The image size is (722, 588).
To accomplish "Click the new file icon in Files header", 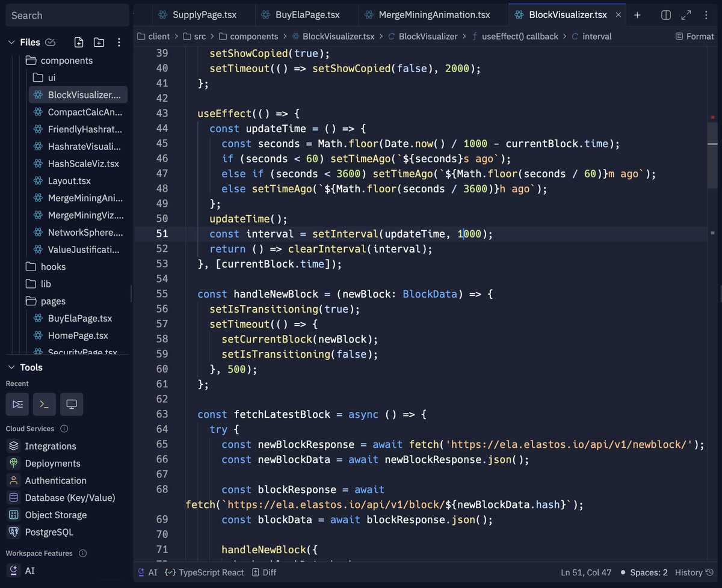I will [x=79, y=42].
